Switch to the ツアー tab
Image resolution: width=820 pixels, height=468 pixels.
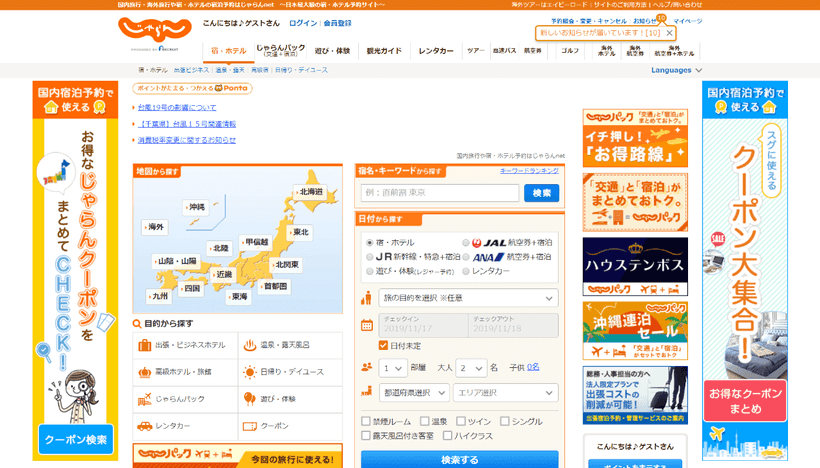(475, 51)
